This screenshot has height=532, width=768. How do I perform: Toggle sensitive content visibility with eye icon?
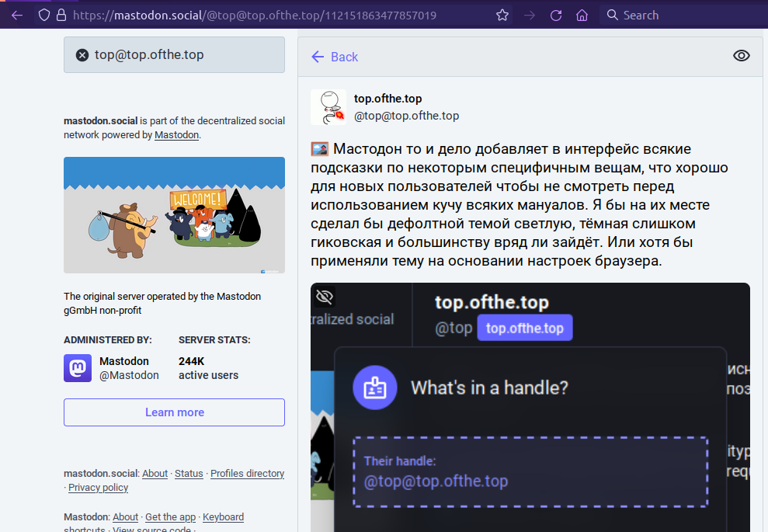(x=741, y=56)
